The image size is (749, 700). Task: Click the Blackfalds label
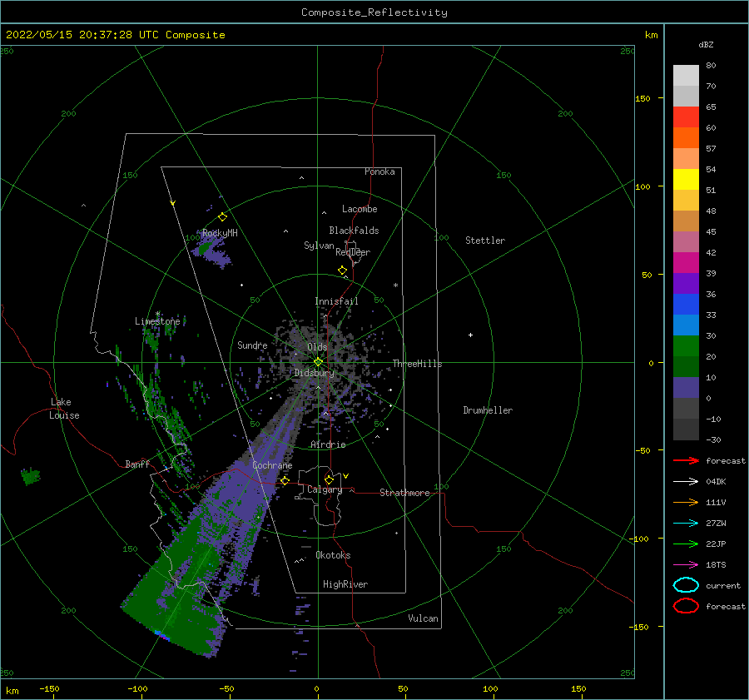[x=354, y=231]
